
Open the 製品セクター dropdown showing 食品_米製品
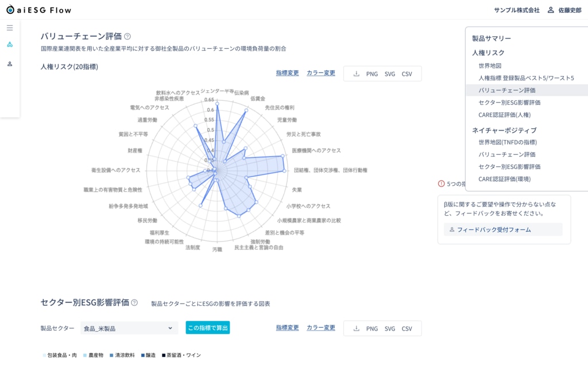click(129, 328)
